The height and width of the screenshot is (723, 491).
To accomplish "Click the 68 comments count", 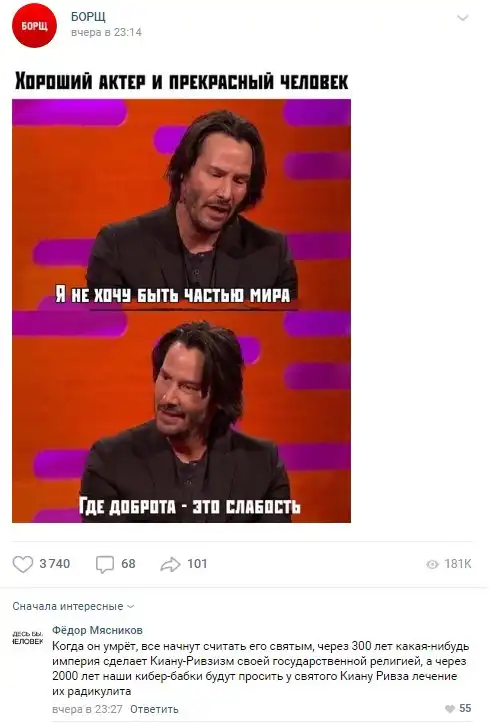I will (128, 564).
